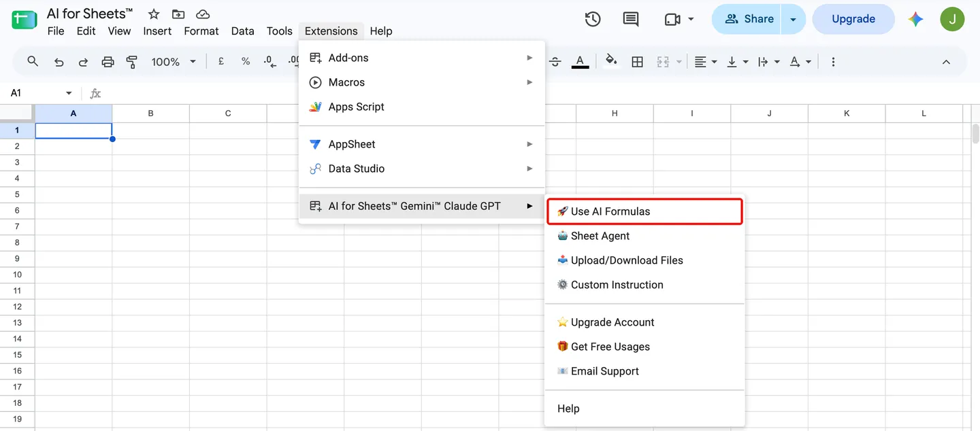Open more toolbar options three dots

click(x=833, y=62)
